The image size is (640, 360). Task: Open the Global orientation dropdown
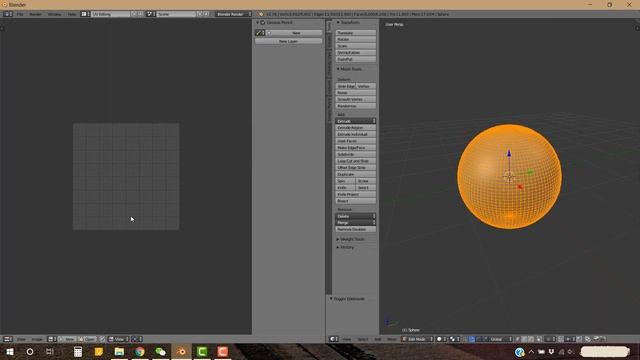(501, 339)
